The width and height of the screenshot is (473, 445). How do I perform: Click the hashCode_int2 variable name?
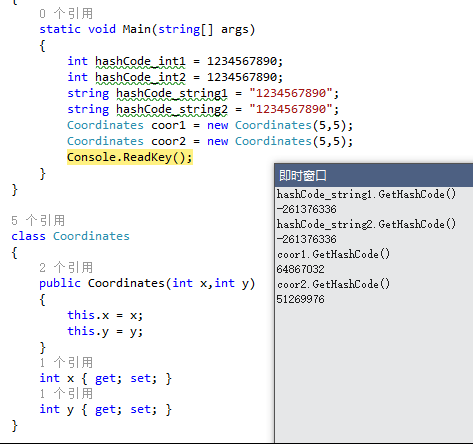tap(140, 78)
